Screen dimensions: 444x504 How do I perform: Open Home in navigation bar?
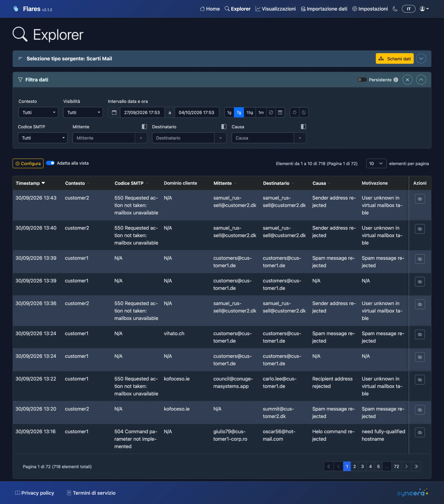pyautogui.click(x=210, y=9)
